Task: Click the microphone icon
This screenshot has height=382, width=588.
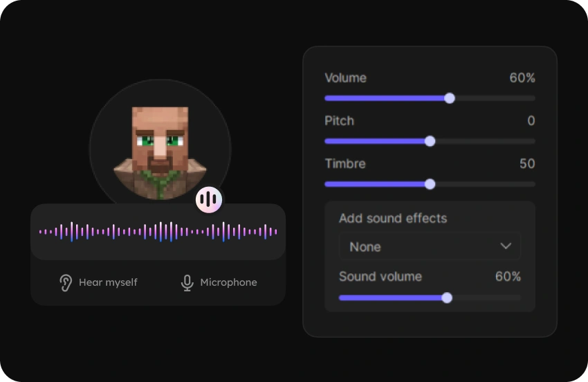Action: 187,282
